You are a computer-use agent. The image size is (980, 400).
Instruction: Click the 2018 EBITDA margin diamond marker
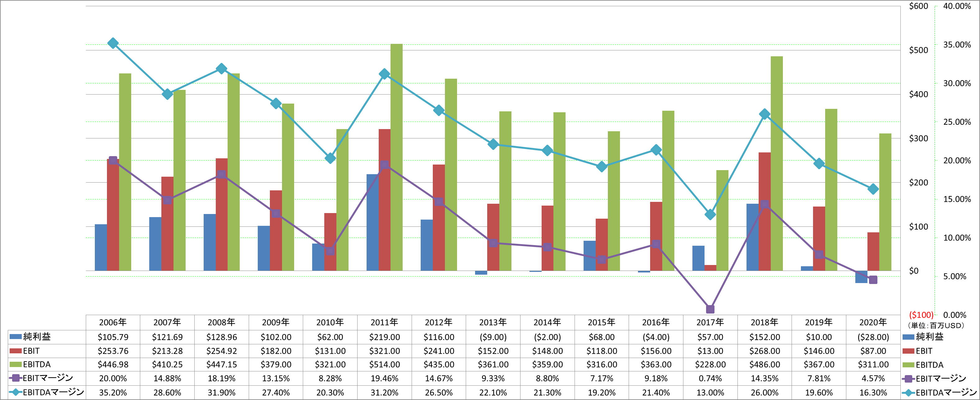765,114
